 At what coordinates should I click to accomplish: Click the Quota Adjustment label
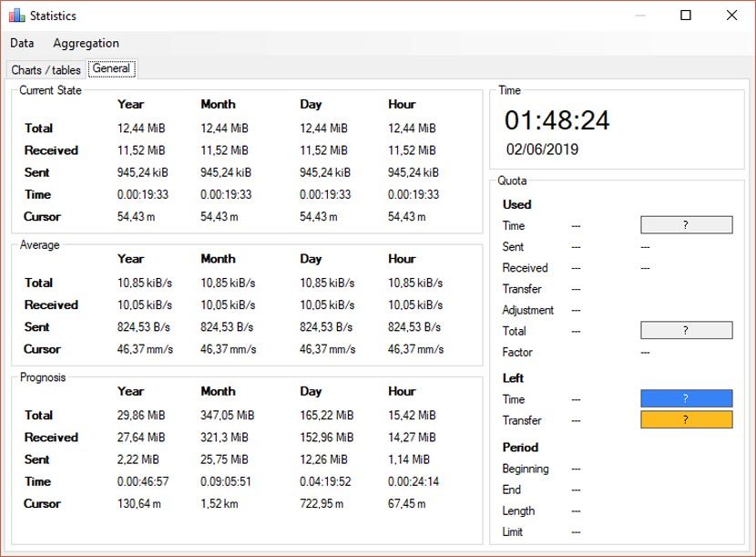click(528, 310)
